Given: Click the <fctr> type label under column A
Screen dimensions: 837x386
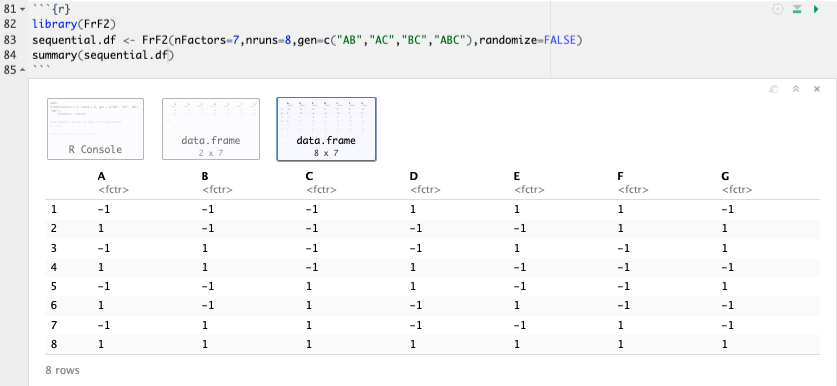Looking at the screenshot, I should 113,190.
